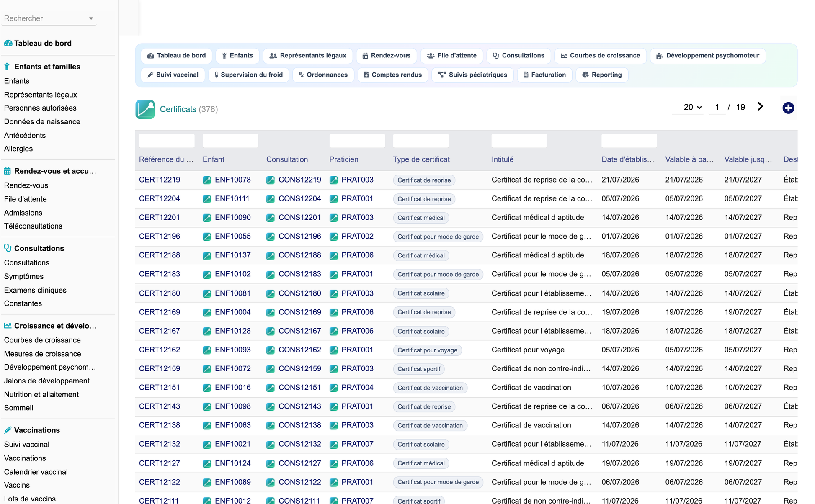Open the Rechercher search dropdown
Image resolution: width=815 pixels, height=504 pixels.
(x=49, y=18)
